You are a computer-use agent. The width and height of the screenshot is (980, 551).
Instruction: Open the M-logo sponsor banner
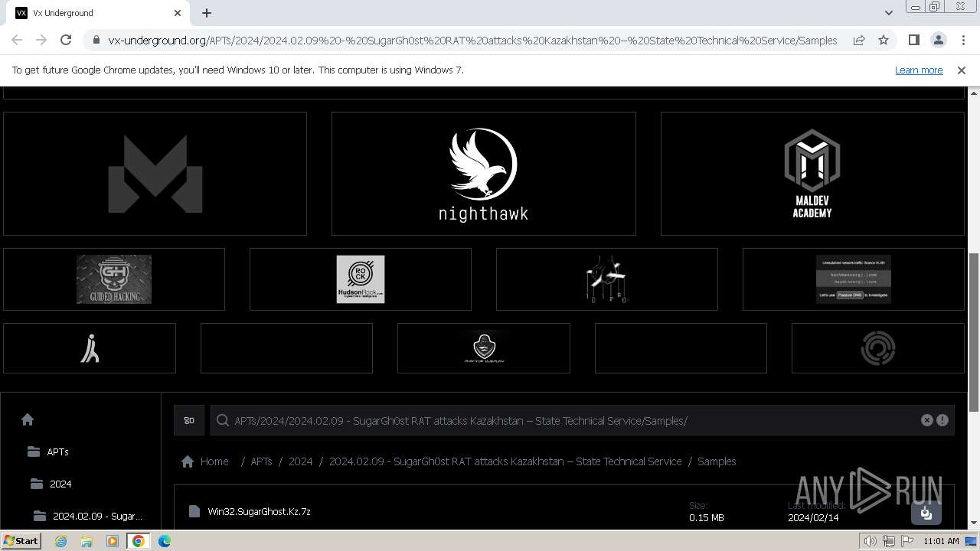pos(155,174)
